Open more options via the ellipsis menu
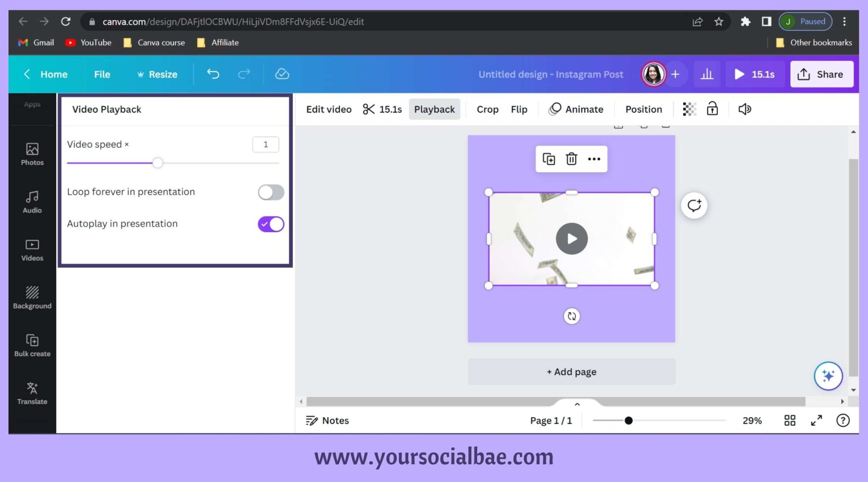 point(594,159)
